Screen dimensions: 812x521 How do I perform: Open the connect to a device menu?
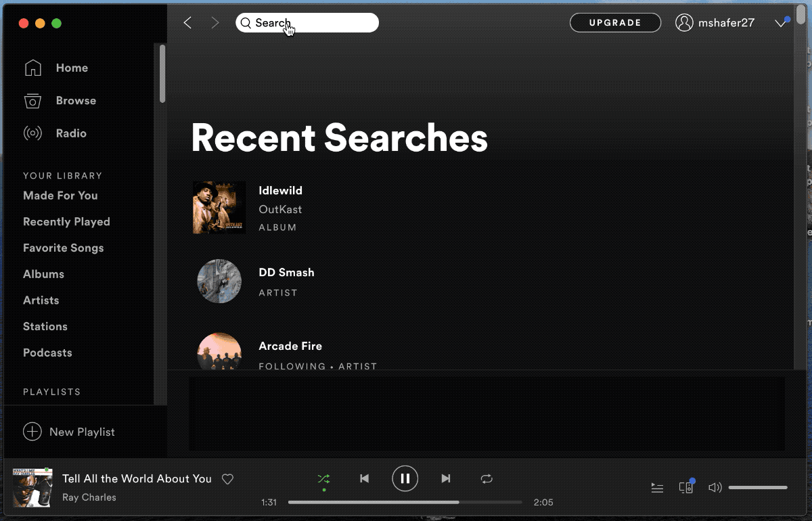(x=686, y=487)
